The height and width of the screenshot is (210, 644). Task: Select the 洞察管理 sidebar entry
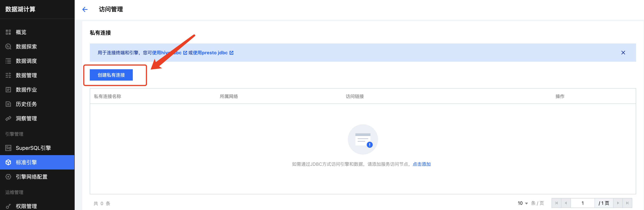coord(26,119)
